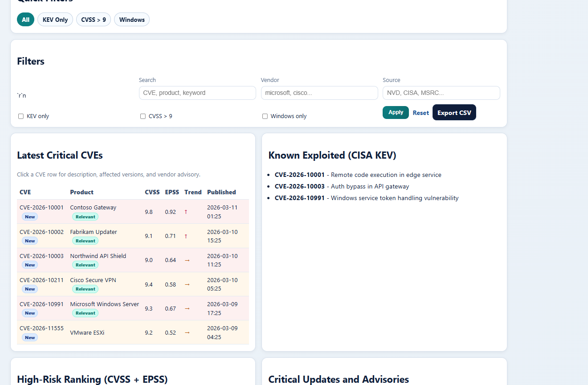Select the 'All' quick filter pill
The image size is (588, 385).
[x=25, y=20]
